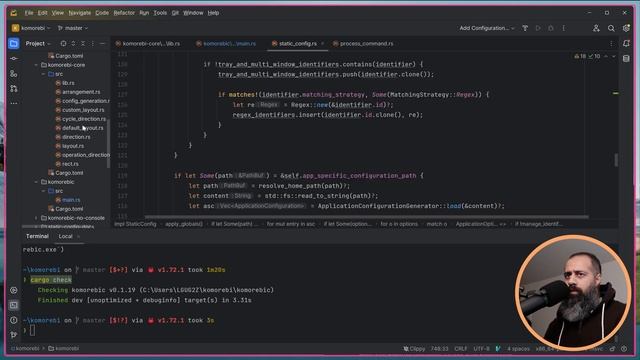The image size is (640, 360).
Task: Open komorebi project dropdown
Action: coord(31,28)
